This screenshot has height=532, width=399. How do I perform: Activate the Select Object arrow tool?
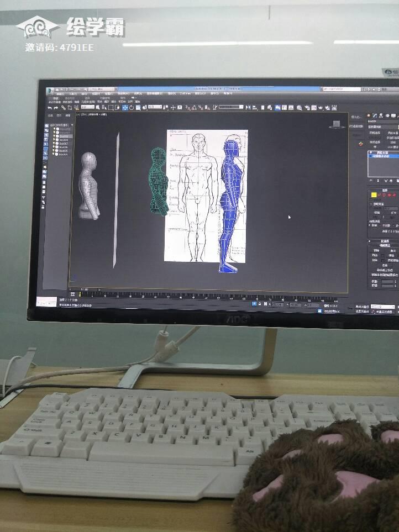pos(98,108)
